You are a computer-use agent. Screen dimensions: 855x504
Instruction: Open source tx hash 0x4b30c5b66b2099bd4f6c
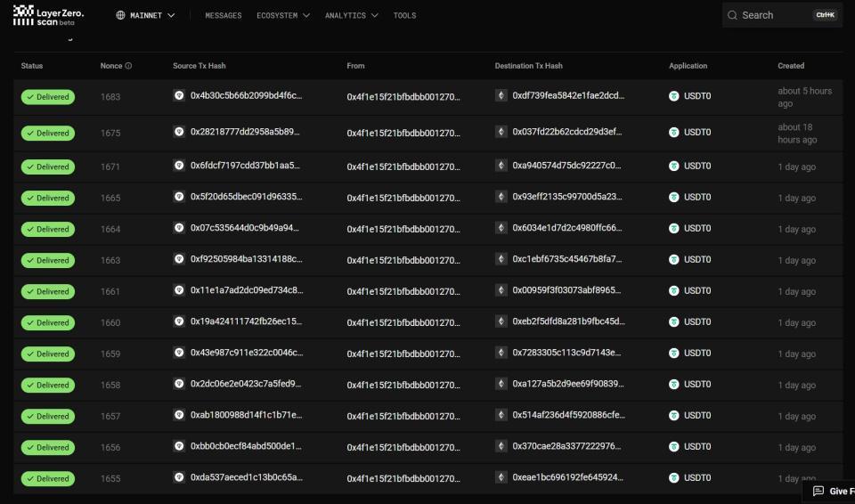pos(246,95)
